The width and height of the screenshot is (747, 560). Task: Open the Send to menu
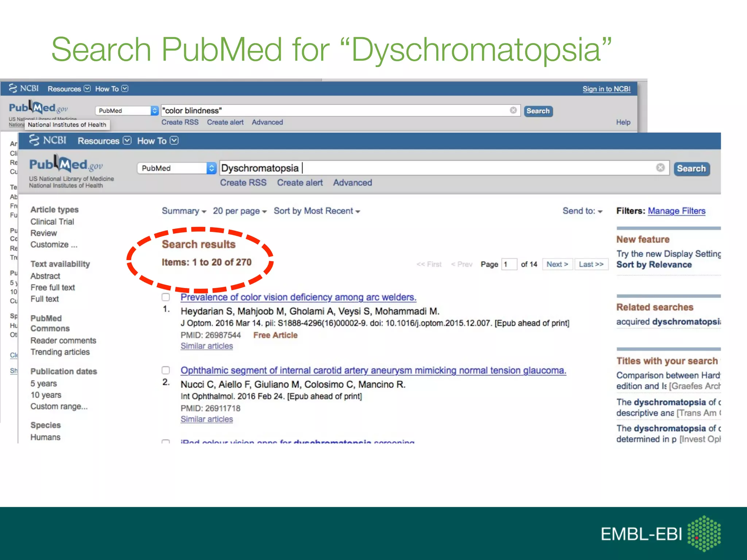pos(582,211)
